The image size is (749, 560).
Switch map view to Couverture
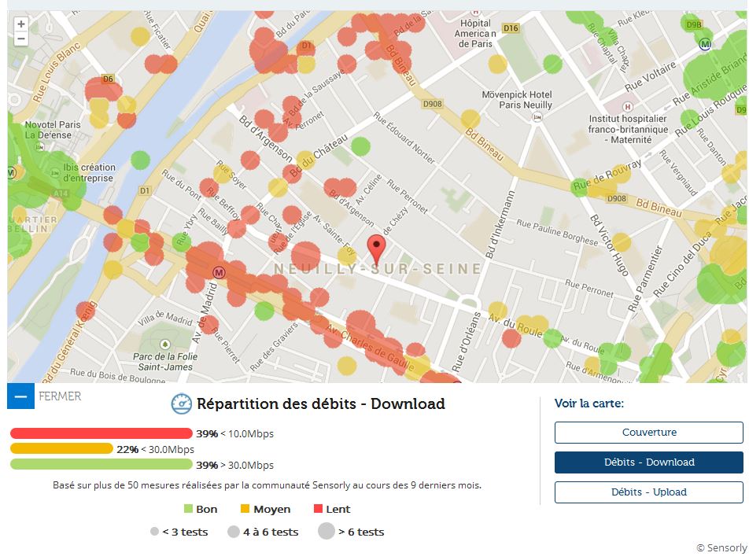coord(648,433)
